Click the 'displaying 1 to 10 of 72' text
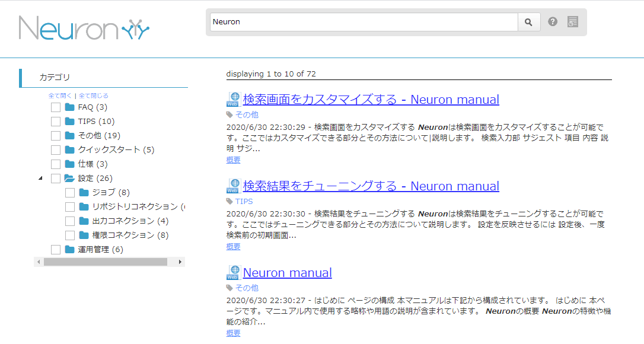 [x=271, y=74]
